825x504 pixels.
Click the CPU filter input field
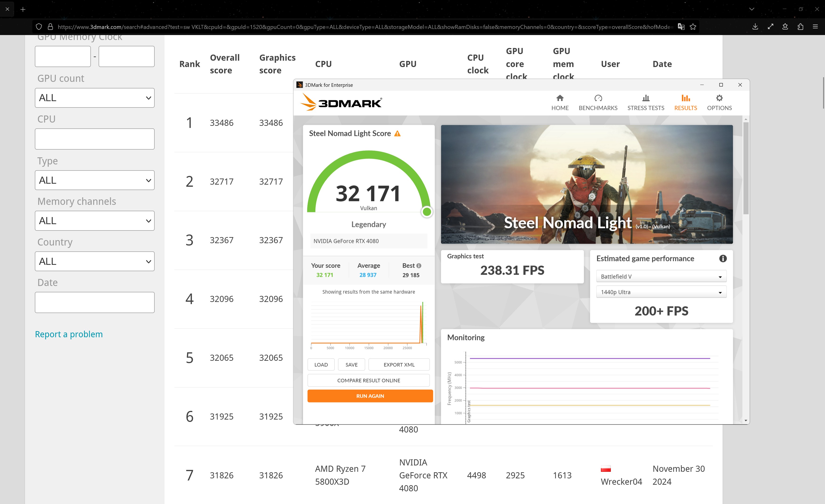(x=95, y=139)
